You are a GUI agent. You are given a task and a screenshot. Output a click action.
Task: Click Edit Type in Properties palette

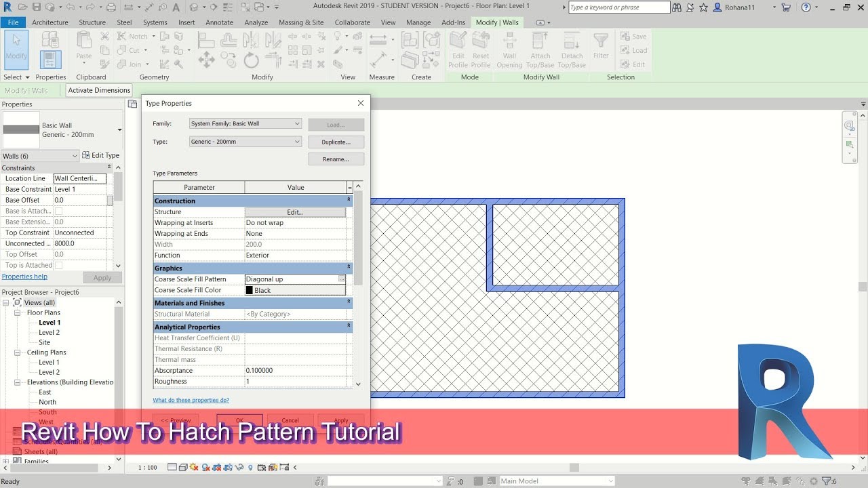pos(100,156)
